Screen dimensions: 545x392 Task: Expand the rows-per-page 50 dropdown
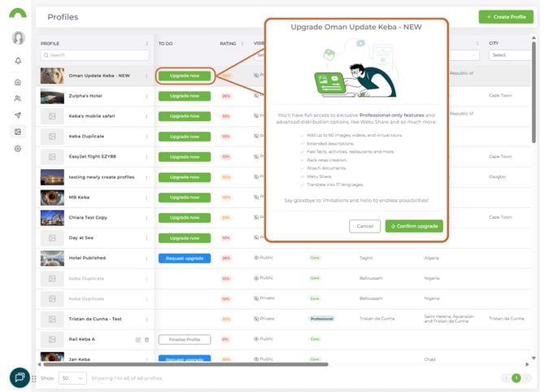(x=73, y=378)
